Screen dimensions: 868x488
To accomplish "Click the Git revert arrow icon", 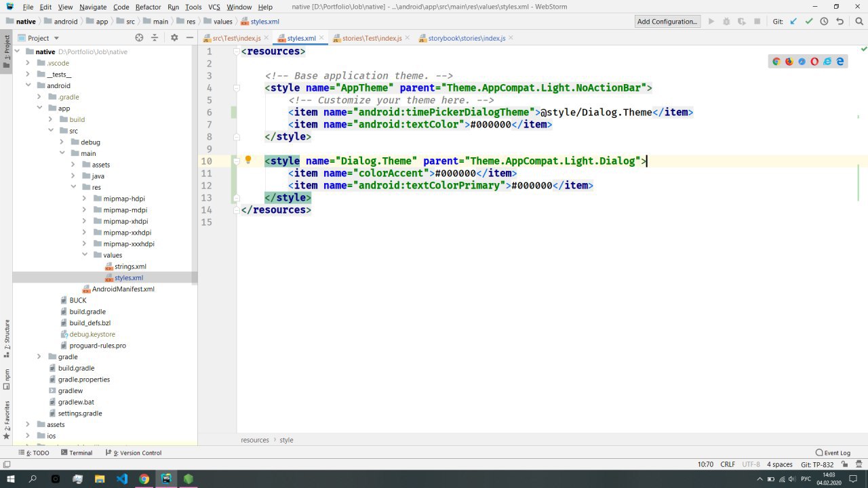I will click(840, 22).
